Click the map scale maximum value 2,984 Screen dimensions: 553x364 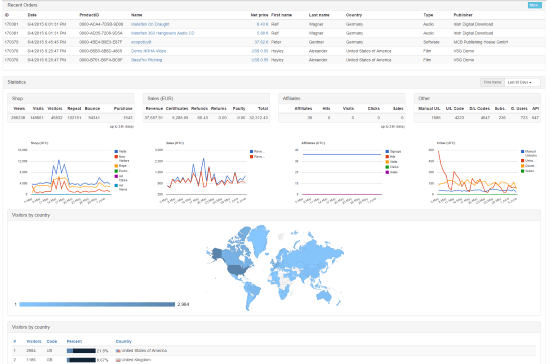[183, 304]
